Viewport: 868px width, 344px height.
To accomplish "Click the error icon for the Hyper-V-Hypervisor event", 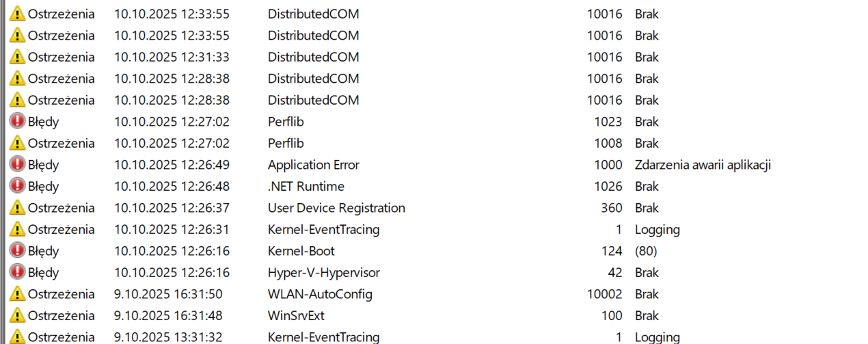I will (18, 273).
